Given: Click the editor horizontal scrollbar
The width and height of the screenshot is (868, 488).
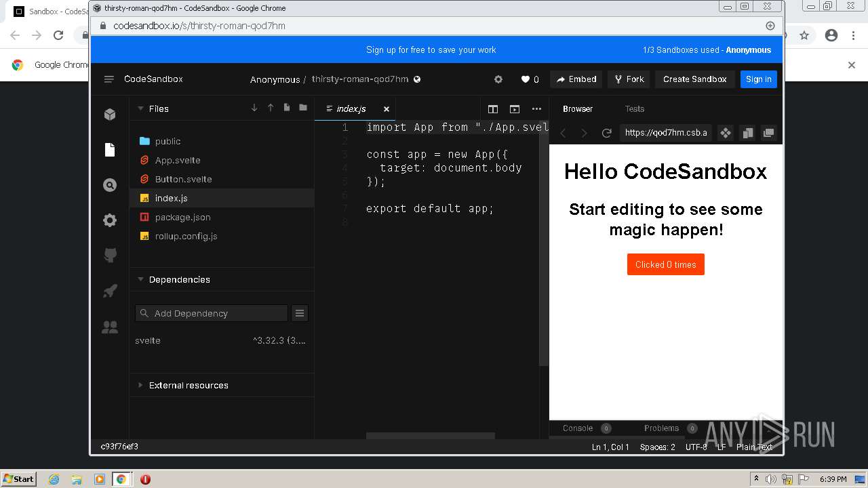Looking at the screenshot, I should click(430, 436).
